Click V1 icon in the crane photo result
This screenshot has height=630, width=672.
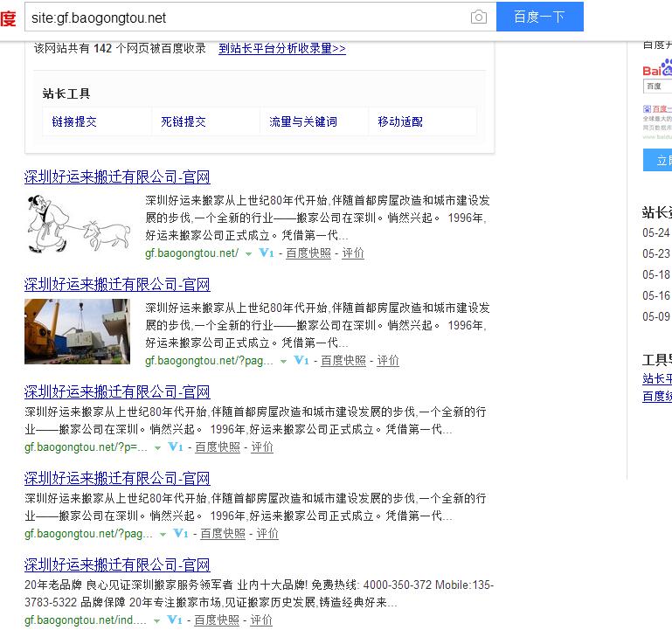coord(301,360)
